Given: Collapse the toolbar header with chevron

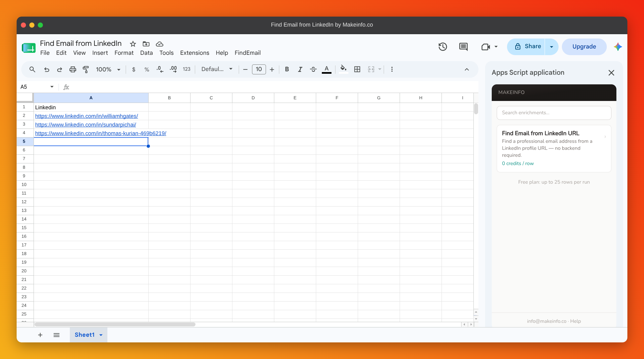Looking at the screenshot, I should (467, 69).
